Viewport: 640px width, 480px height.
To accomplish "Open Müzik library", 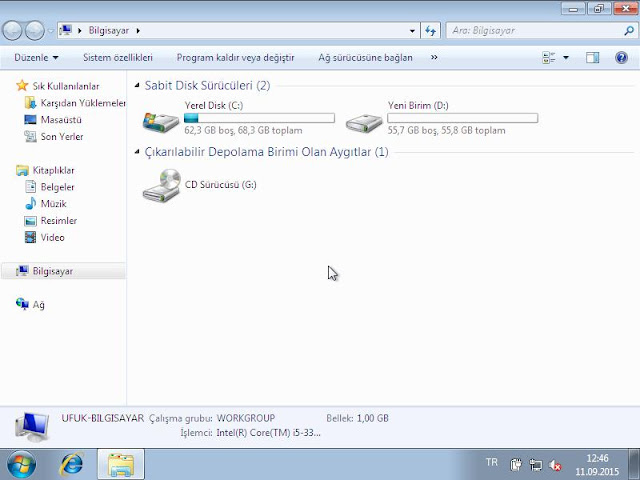I will tap(53, 204).
